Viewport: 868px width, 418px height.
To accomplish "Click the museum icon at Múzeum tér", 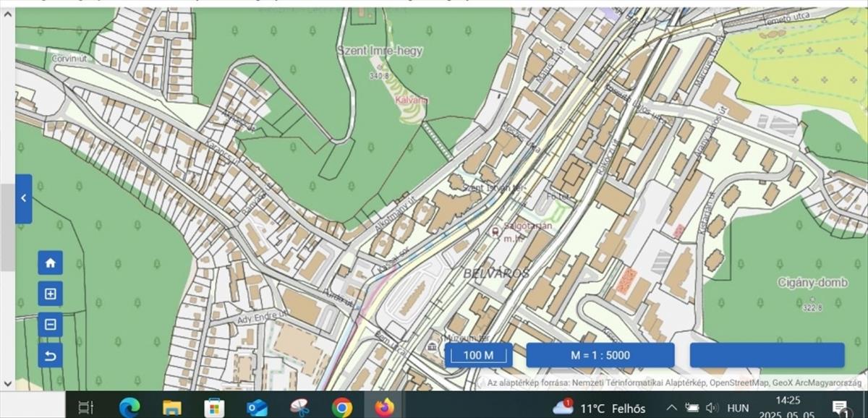I will (433, 346).
